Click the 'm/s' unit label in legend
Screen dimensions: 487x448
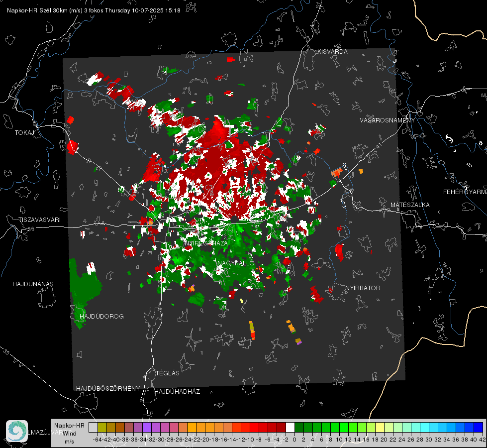69,442
